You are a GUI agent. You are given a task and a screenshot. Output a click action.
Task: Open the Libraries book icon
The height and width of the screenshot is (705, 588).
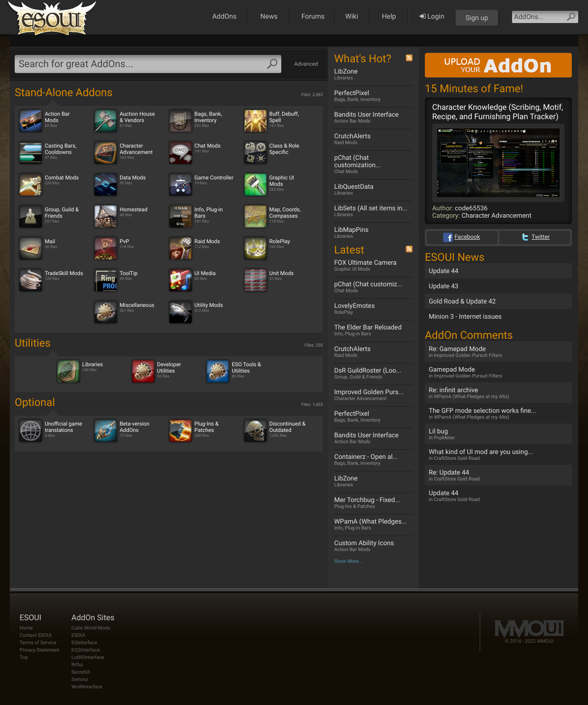pos(68,372)
